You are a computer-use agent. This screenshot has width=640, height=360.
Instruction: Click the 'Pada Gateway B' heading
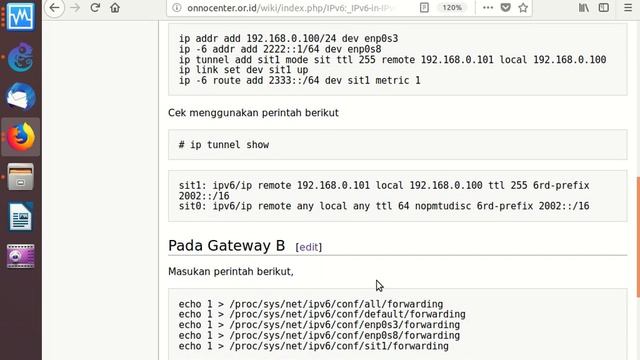(x=227, y=246)
